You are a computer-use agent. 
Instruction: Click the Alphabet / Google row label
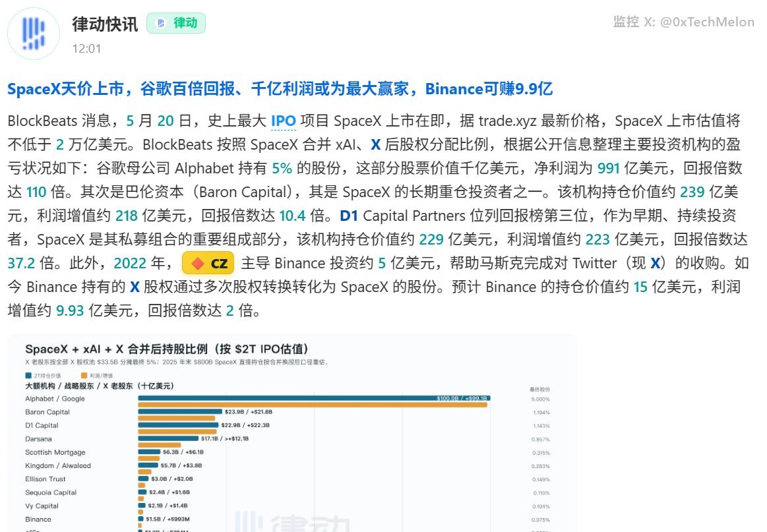pos(55,399)
